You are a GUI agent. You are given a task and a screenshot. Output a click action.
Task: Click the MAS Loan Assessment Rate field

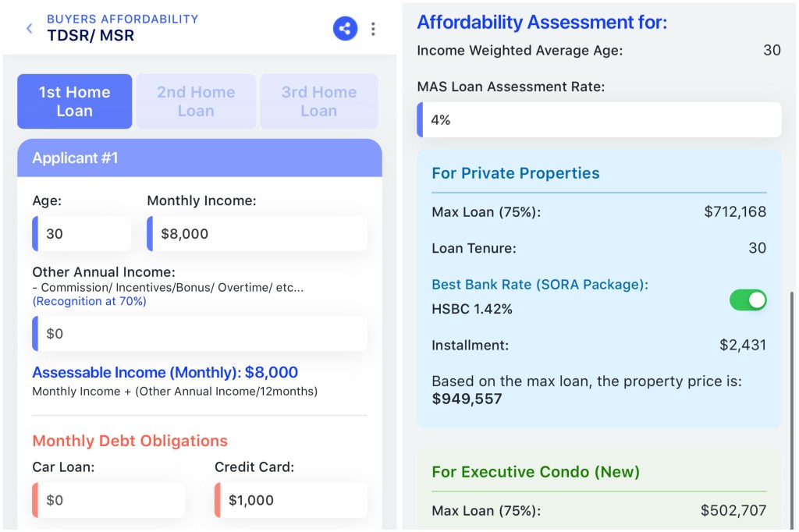click(x=599, y=120)
